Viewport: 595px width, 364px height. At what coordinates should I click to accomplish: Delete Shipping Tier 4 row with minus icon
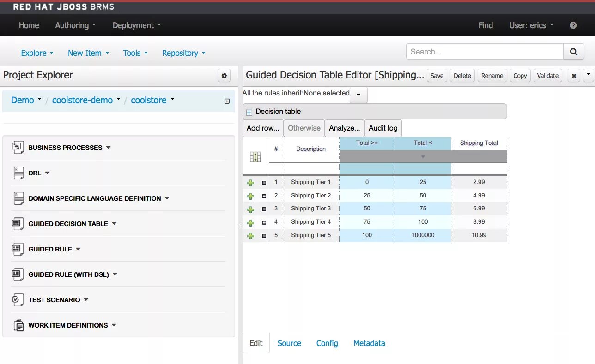[264, 223]
